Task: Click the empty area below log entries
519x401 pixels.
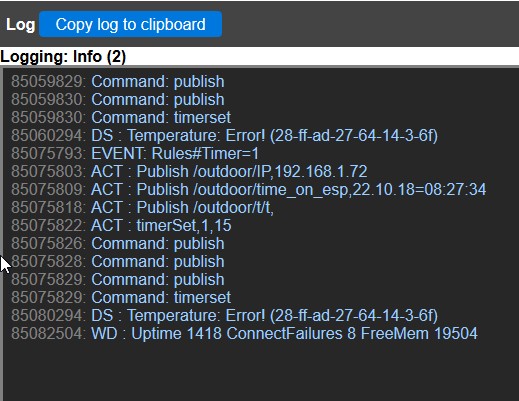Action: click(260, 372)
